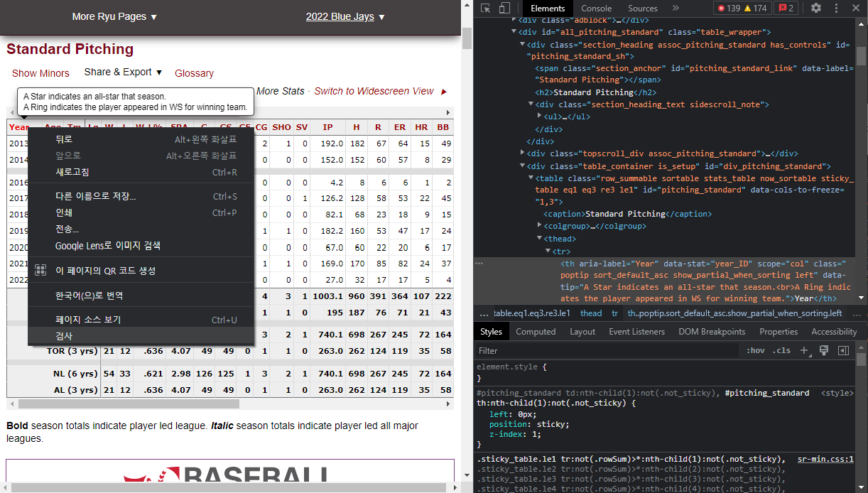The height and width of the screenshot is (493, 868).
Task: Open DevTools three-dot customize menu
Action: point(836,9)
